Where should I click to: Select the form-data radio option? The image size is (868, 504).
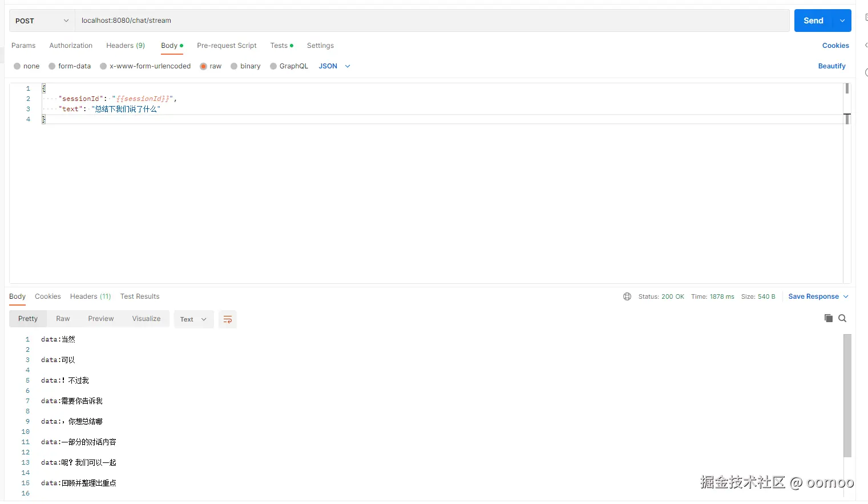(x=52, y=66)
